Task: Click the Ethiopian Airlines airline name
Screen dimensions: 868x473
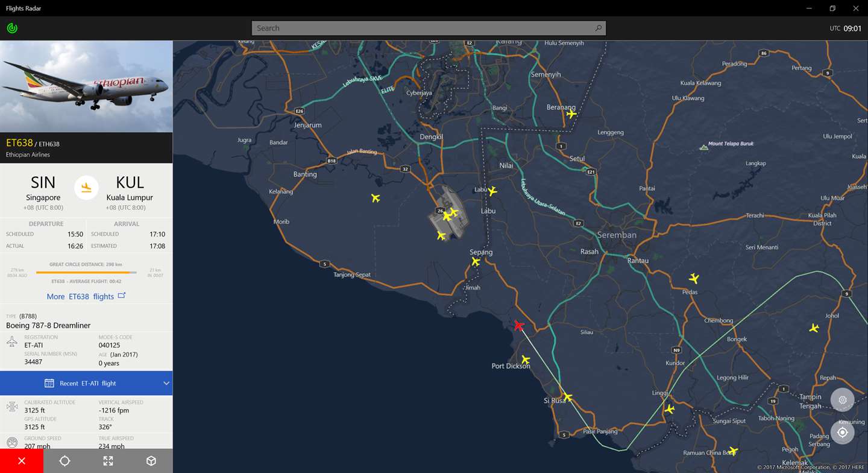Action: [28, 155]
